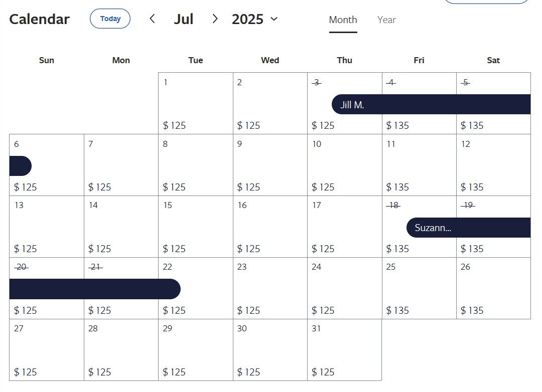Image resolution: width=542 pixels, height=392 pixels.
Task: Open the 2025 year dropdown
Action: pyautogui.click(x=255, y=19)
